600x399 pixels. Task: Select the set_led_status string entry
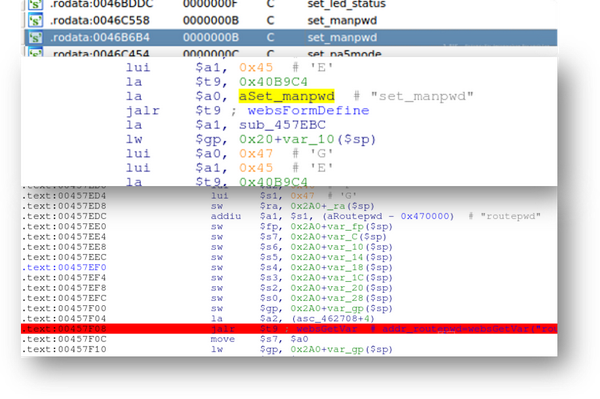coord(346,4)
